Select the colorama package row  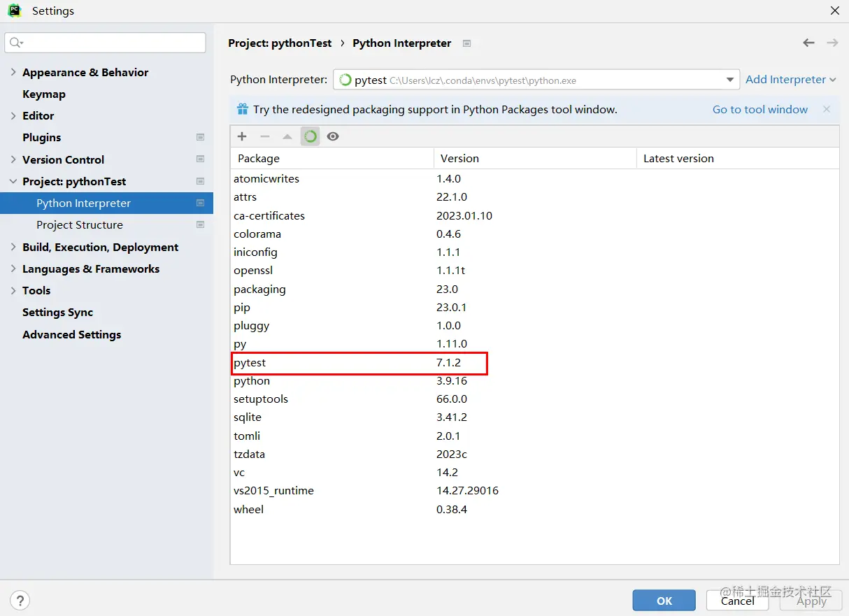(534, 234)
